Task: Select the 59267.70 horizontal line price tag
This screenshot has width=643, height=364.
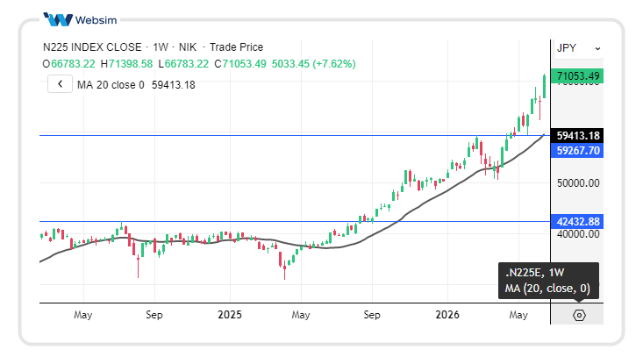Action: point(577,151)
